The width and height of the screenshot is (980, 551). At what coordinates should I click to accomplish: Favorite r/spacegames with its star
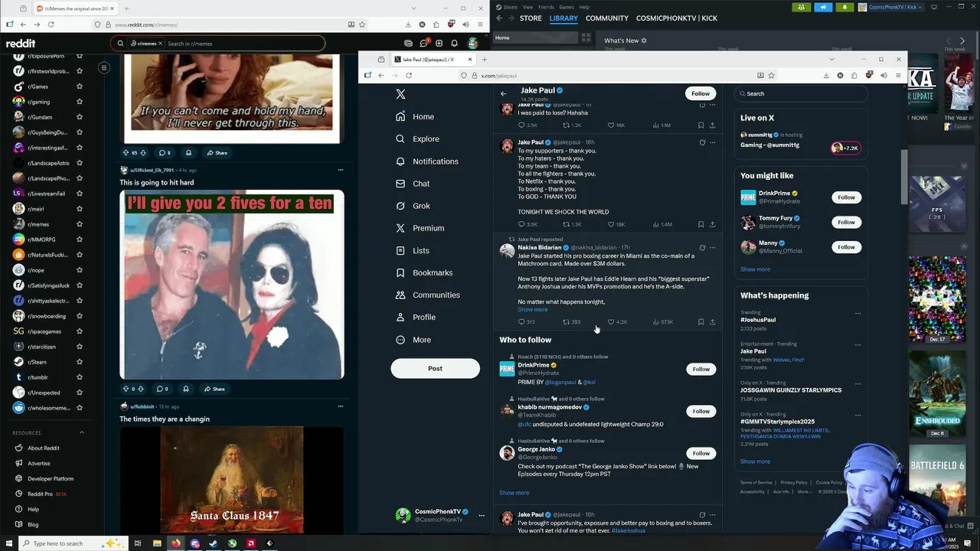(80, 331)
